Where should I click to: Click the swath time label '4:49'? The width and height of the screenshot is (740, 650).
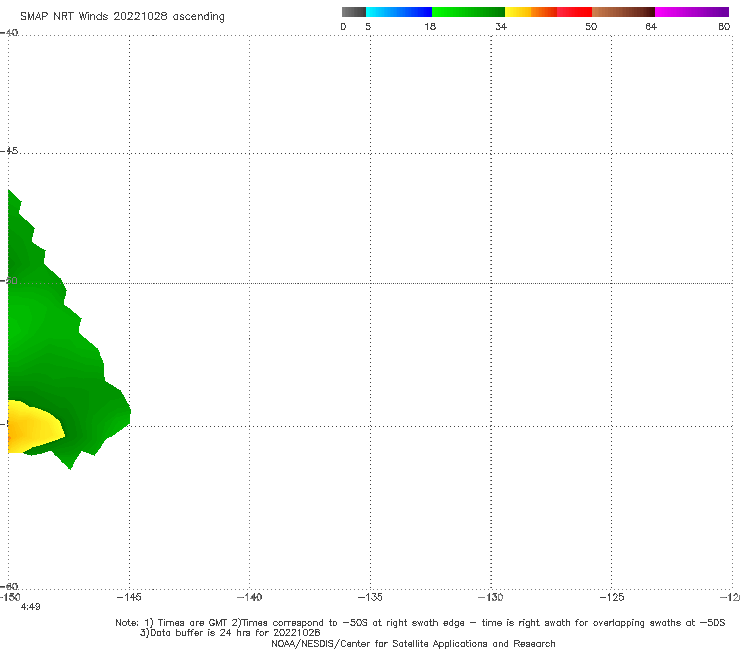click(x=30, y=607)
